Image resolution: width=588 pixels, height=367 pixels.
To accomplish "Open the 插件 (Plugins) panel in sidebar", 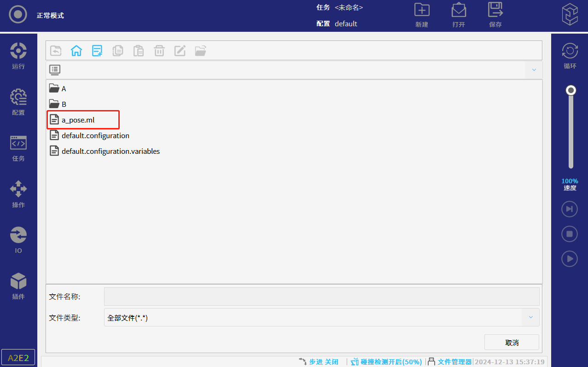I will coord(18,286).
